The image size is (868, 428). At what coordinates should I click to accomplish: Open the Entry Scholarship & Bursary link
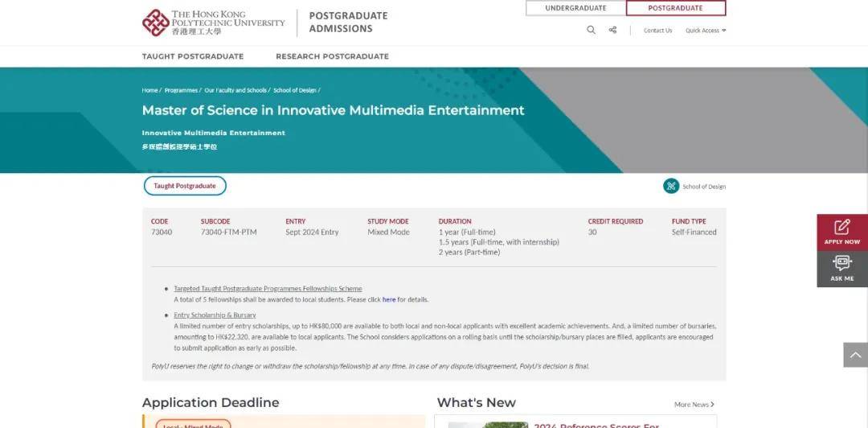click(x=215, y=315)
